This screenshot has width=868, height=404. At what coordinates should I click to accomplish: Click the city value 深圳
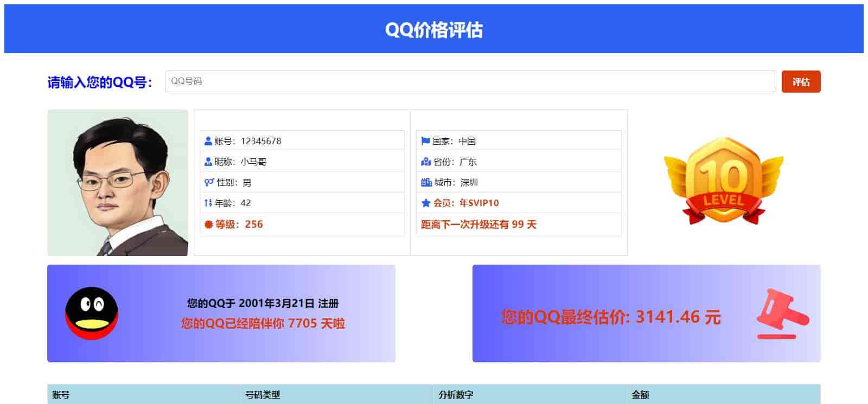(x=469, y=182)
